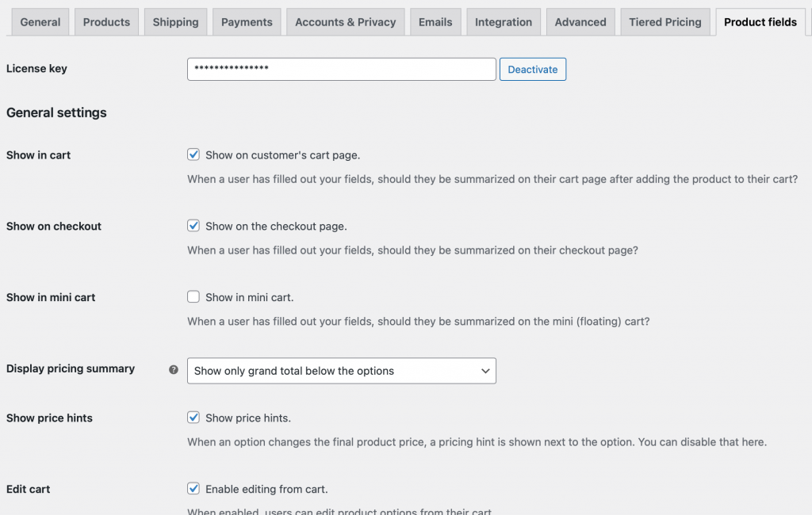Open the Integration settings tab
The height and width of the screenshot is (515, 812).
point(503,21)
